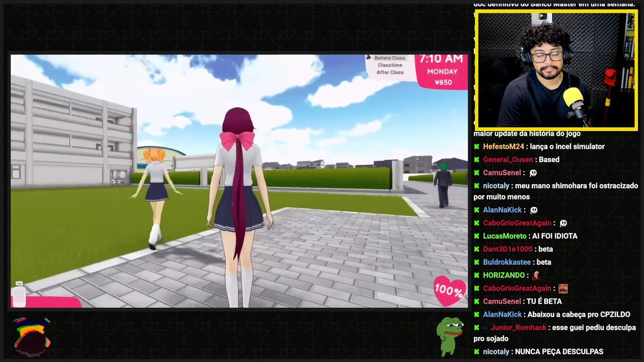The image size is (644, 362).
Task: Click the colorful channel logo in the corner
Action: click(32, 336)
